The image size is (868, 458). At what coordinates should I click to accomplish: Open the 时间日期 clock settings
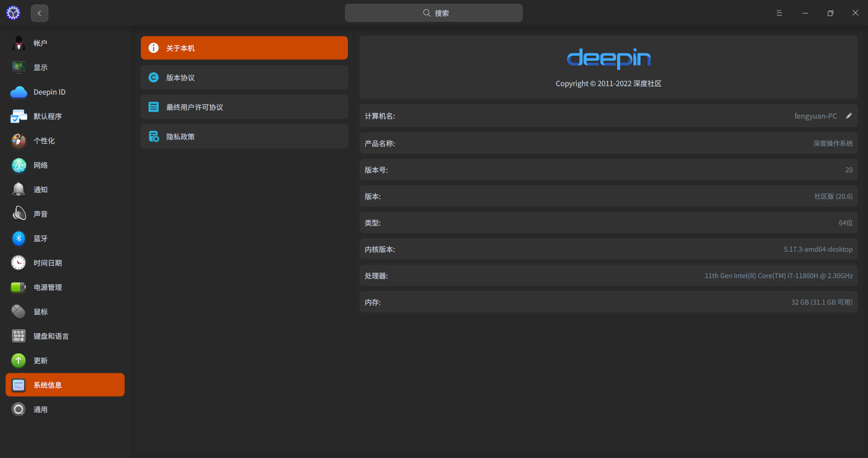coord(47,263)
